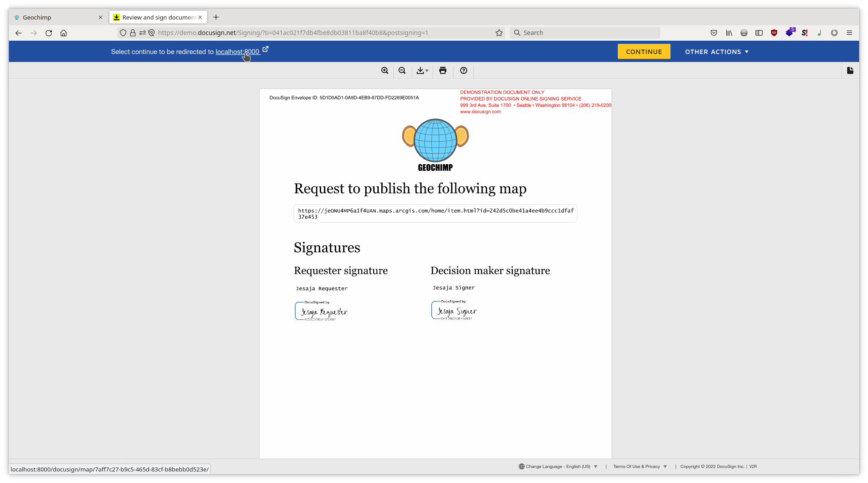The width and height of the screenshot is (868, 483).
Task: Open a new browser tab
Action: point(216,17)
